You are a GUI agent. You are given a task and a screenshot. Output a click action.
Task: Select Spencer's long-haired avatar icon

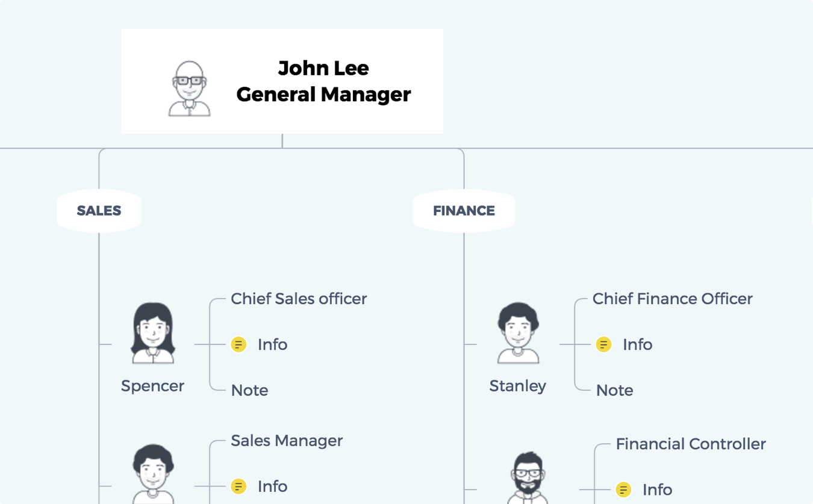153,333
